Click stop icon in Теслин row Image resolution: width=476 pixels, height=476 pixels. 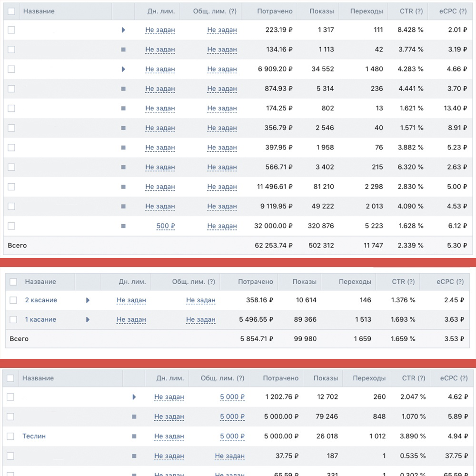click(134, 436)
